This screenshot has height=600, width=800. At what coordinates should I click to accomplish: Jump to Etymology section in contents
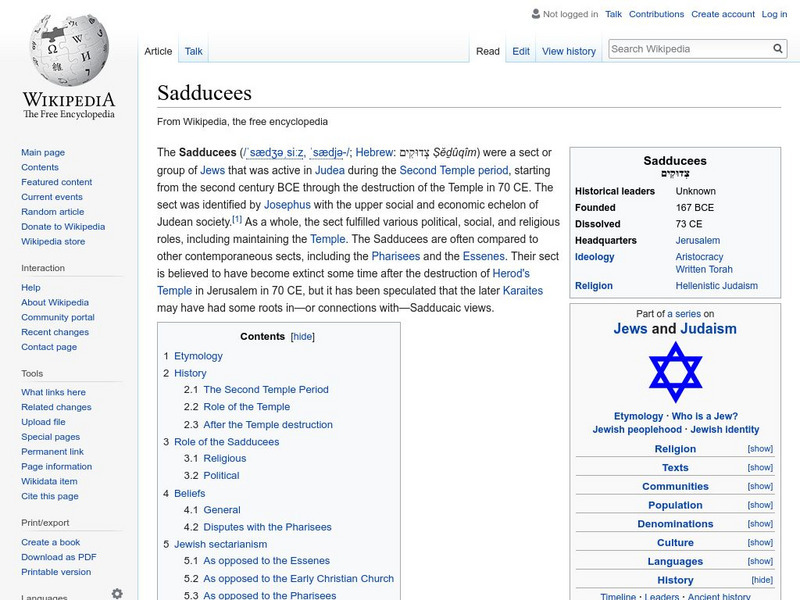point(198,356)
